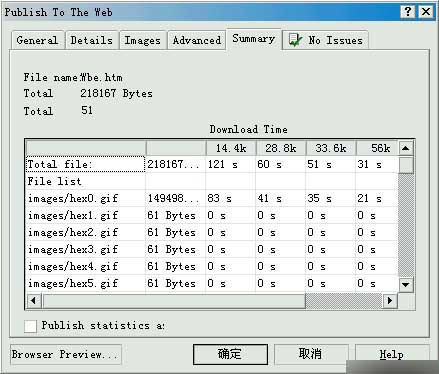The width and height of the screenshot is (439, 374).
Task: Open the Details tab
Action: tap(92, 40)
